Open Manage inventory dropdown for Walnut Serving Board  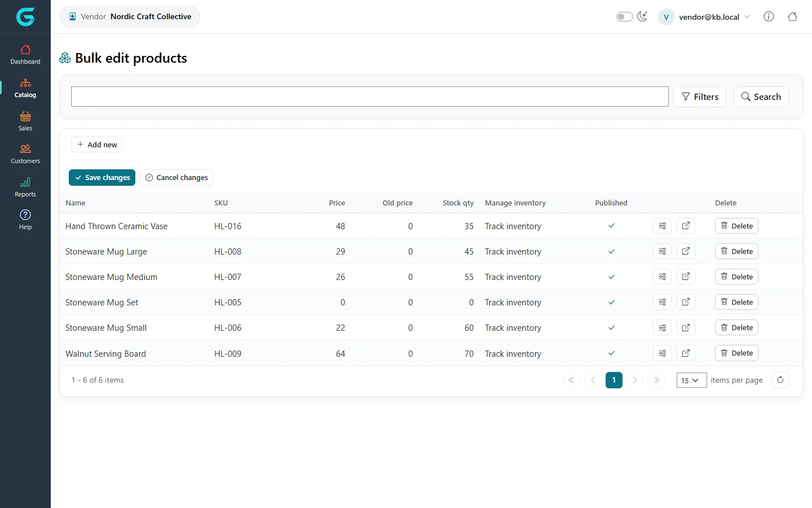point(513,354)
